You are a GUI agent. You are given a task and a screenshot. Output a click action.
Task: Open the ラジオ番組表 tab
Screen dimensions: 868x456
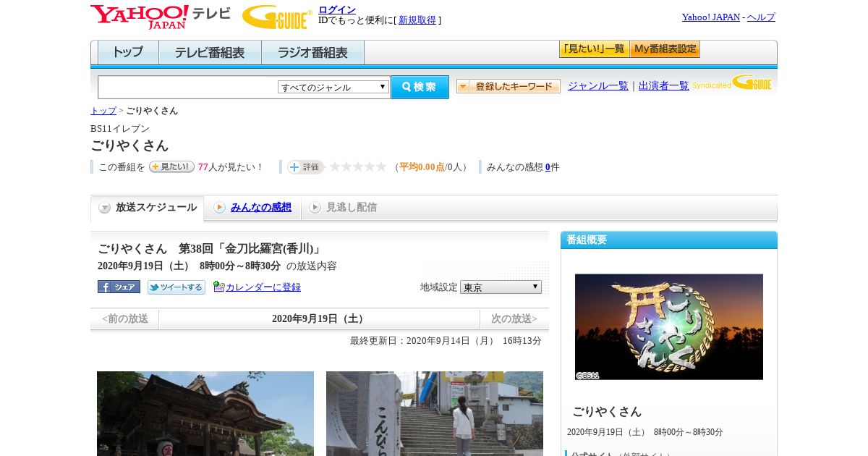coord(312,53)
